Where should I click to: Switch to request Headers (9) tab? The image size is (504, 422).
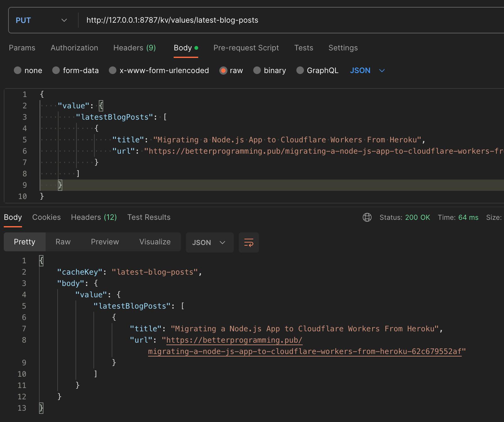click(134, 48)
